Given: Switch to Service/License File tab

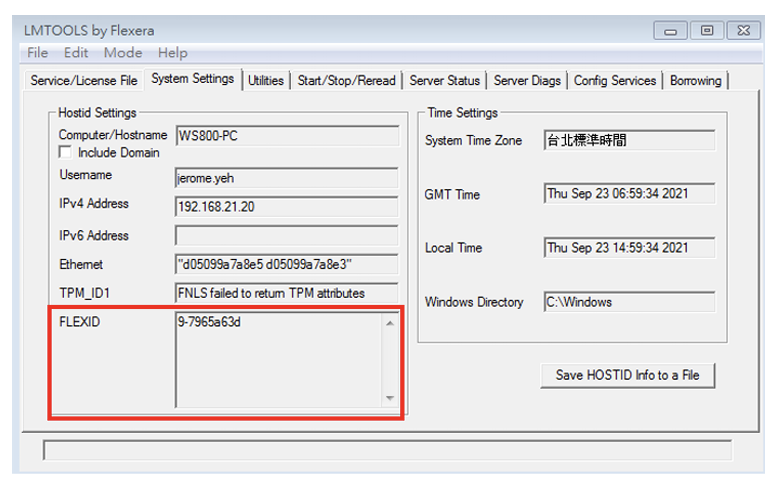Looking at the screenshot, I should pos(84,80).
